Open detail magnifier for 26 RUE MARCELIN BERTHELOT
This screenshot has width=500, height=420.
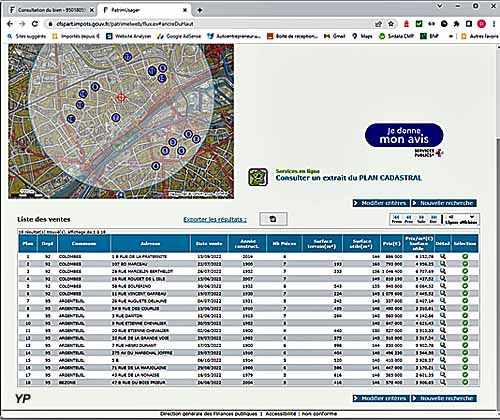(442, 271)
